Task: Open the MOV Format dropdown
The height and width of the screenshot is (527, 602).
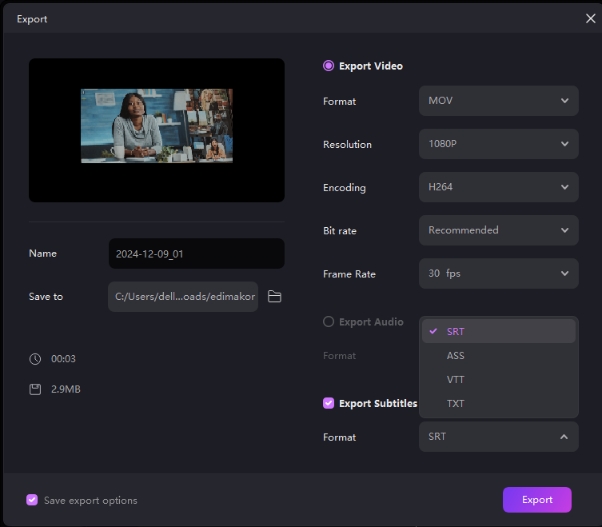Action: pos(498,101)
